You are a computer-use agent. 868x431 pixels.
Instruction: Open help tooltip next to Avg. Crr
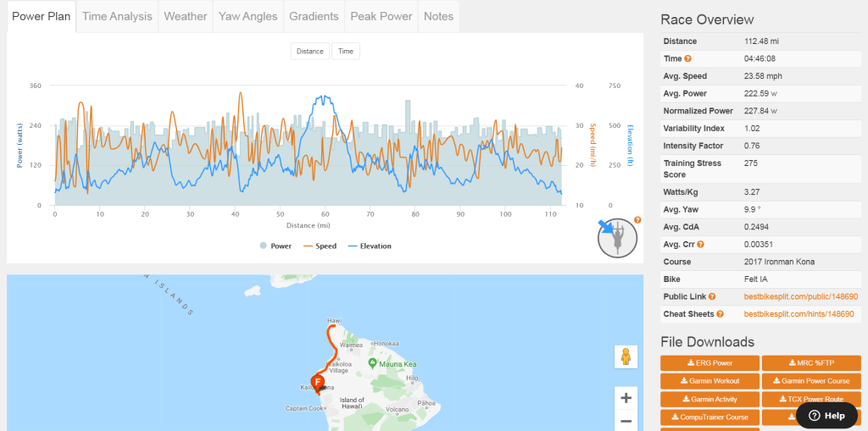pos(701,245)
